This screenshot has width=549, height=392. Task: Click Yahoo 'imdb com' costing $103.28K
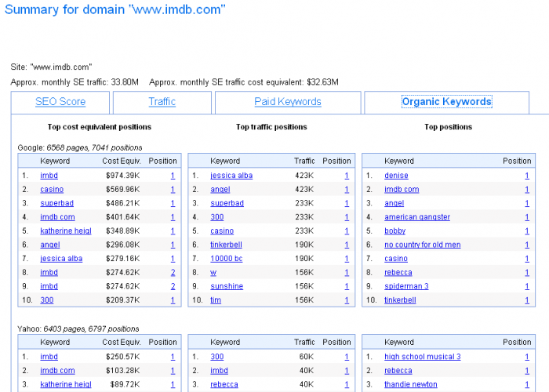pos(57,370)
